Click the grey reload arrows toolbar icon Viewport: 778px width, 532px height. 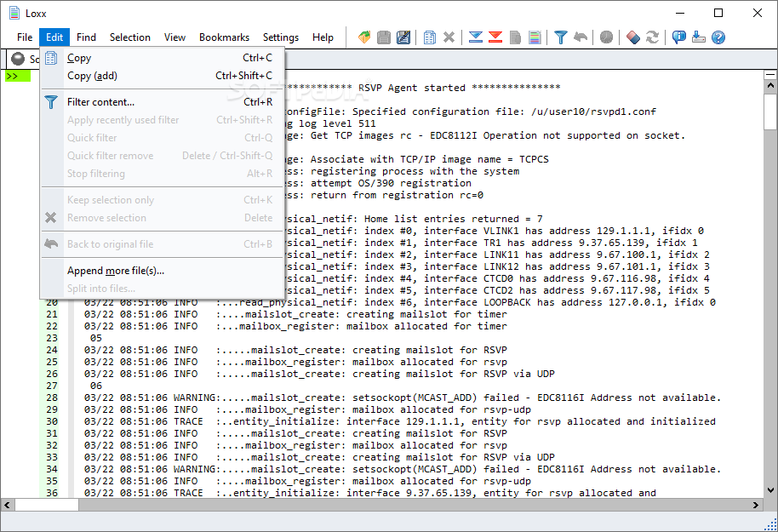coord(653,37)
